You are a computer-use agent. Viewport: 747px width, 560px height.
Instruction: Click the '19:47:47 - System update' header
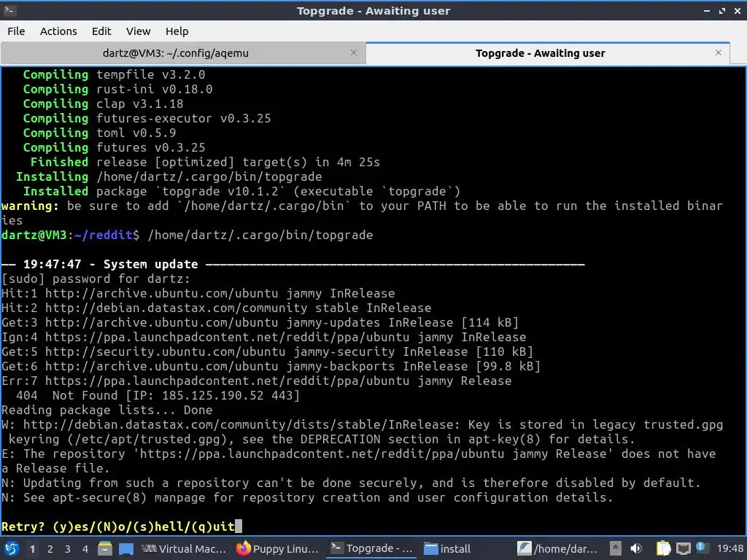(111, 264)
